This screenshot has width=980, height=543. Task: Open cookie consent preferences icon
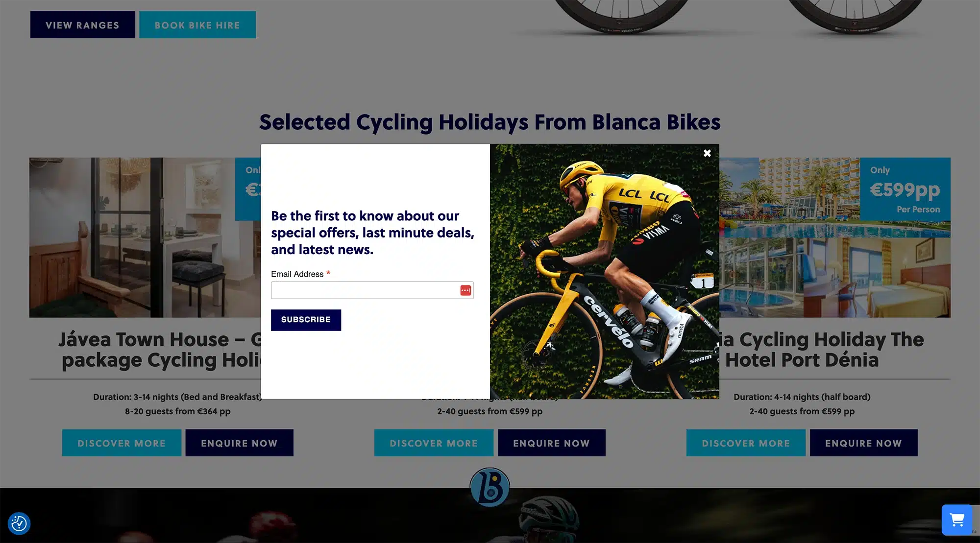(x=19, y=523)
